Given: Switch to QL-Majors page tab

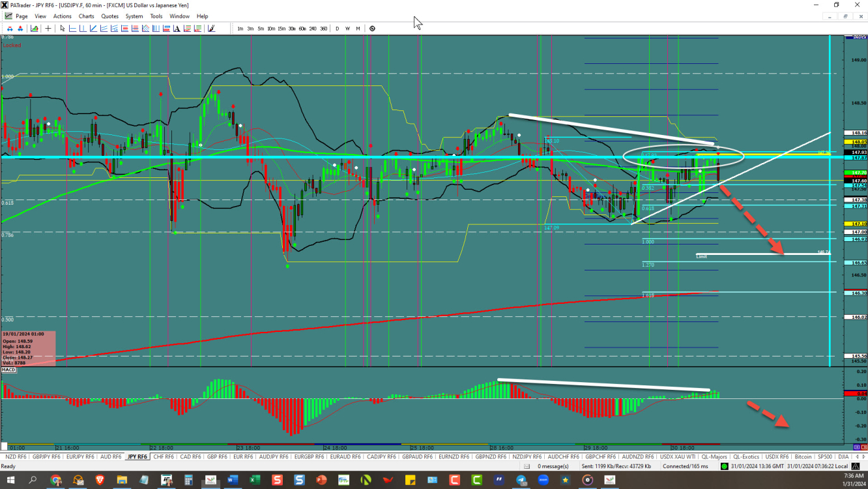Looking at the screenshot, I should [x=714, y=457].
